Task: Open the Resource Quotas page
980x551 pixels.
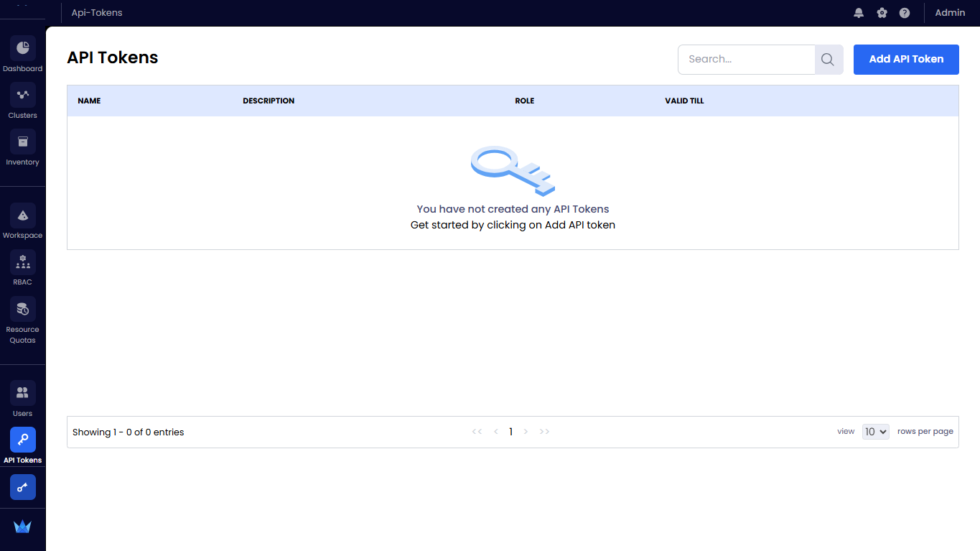Action: point(23,310)
